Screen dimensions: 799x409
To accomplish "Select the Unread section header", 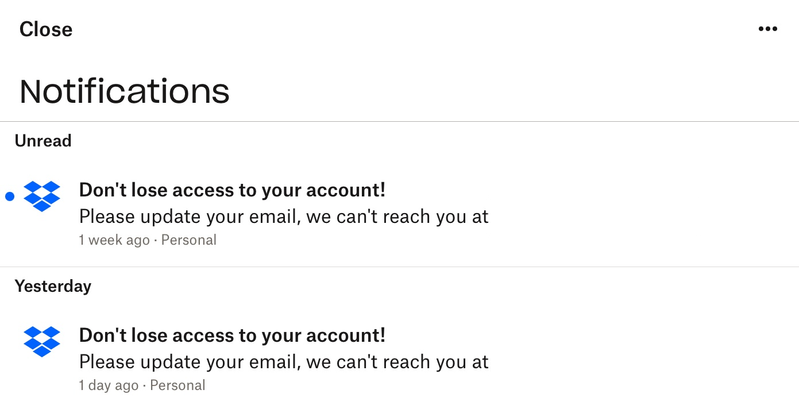I will [43, 141].
